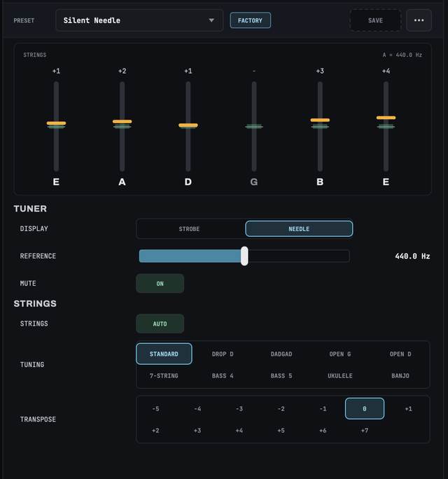
Task: Set transpose to -4
Action: (x=197, y=409)
